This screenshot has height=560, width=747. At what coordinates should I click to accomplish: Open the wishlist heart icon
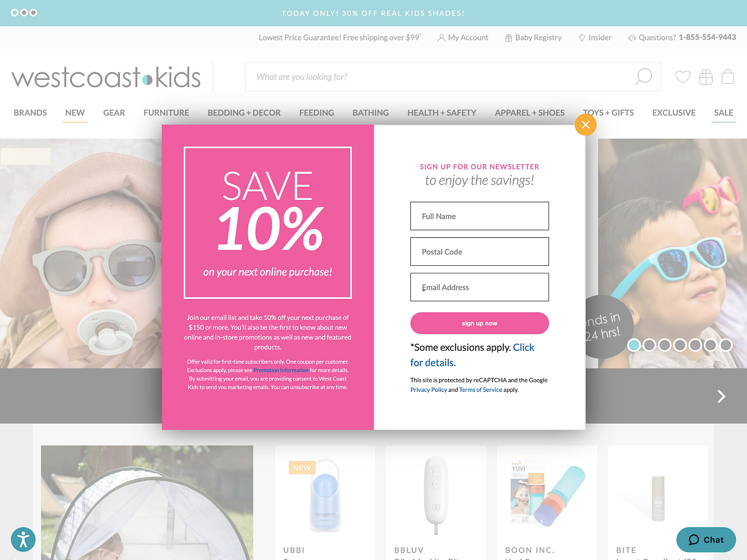point(683,77)
